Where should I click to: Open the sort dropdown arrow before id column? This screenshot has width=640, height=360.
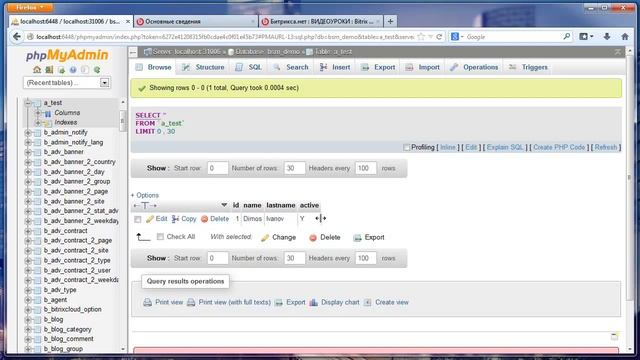224,205
